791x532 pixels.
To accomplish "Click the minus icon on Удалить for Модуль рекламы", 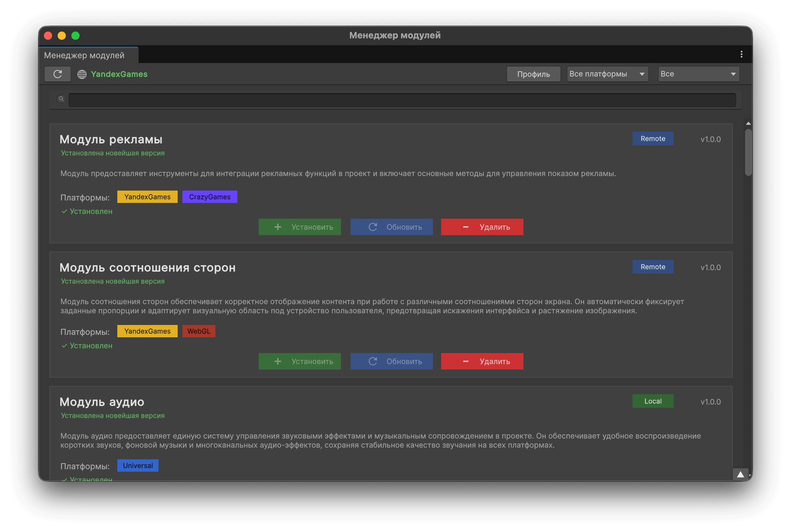I will [465, 227].
